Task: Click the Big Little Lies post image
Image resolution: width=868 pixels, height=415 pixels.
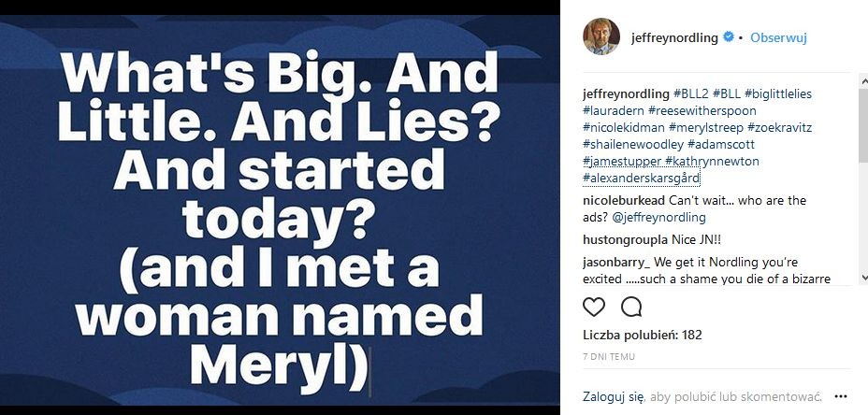Action: (280, 210)
